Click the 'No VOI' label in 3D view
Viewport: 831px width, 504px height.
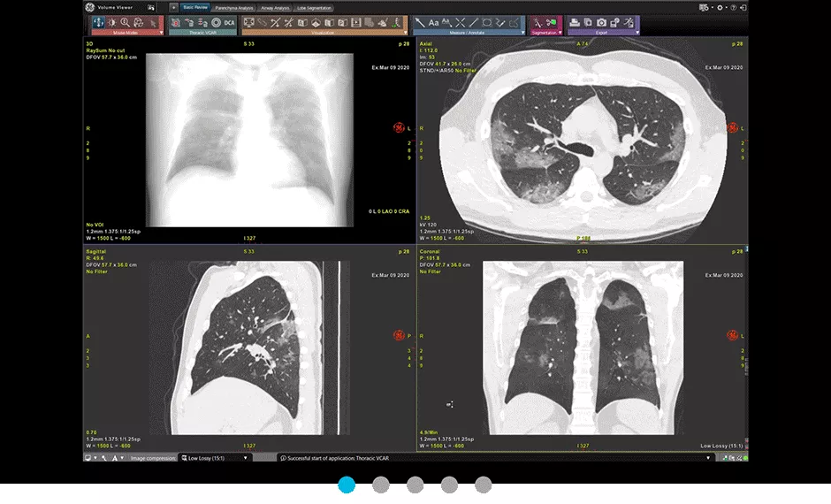point(95,225)
